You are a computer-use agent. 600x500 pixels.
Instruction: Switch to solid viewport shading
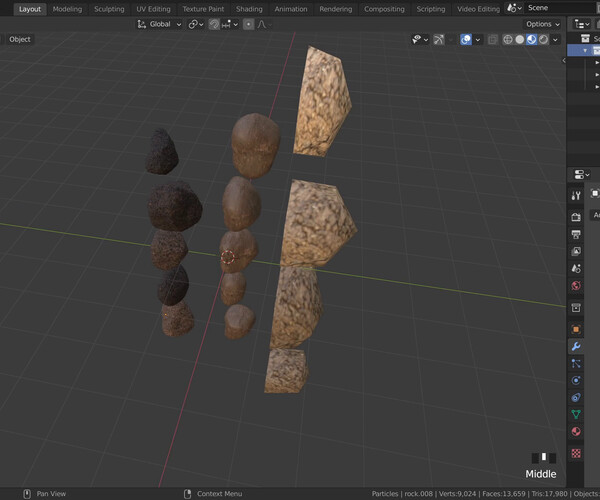520,39
